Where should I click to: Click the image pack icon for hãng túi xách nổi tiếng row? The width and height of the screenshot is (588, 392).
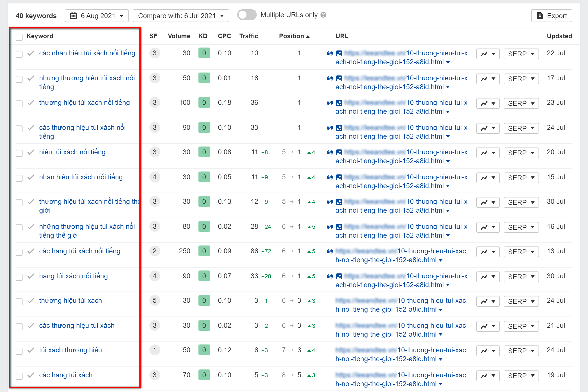pos(339,276)
